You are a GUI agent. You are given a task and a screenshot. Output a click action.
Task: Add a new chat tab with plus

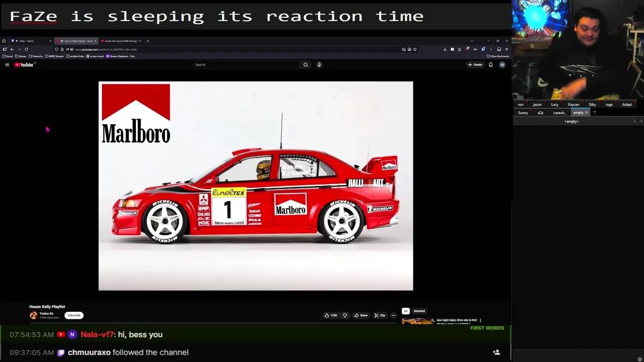(594, 113)
